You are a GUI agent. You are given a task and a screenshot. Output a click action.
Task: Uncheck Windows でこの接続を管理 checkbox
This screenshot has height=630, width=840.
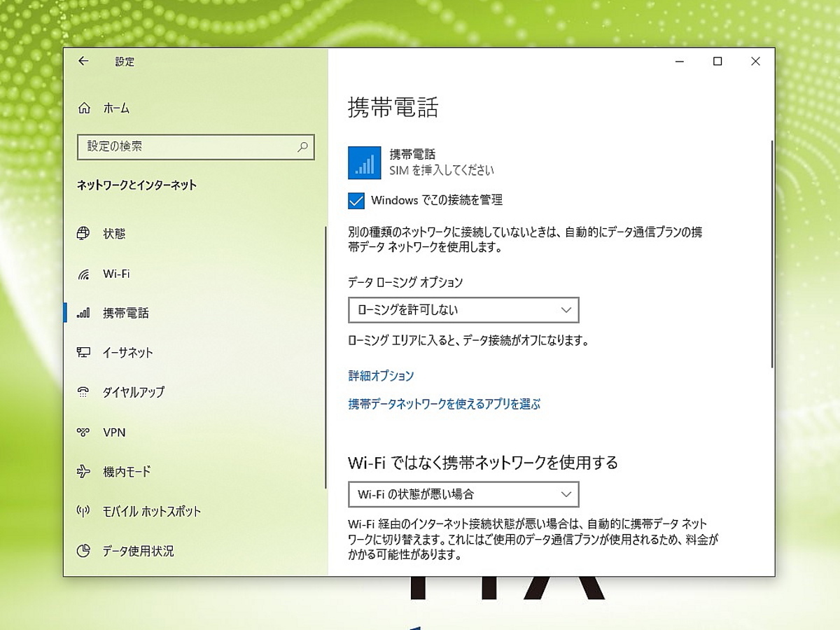(356, 200)
